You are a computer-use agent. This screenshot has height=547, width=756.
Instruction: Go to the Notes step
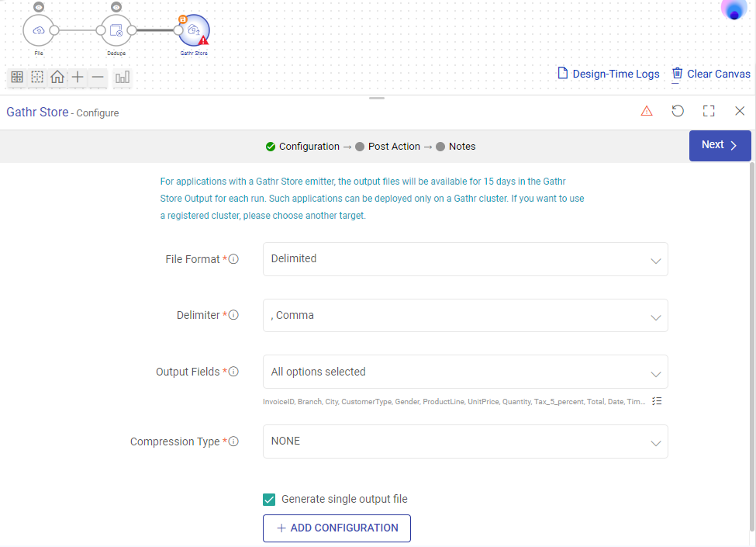click(x=464, y=146)
